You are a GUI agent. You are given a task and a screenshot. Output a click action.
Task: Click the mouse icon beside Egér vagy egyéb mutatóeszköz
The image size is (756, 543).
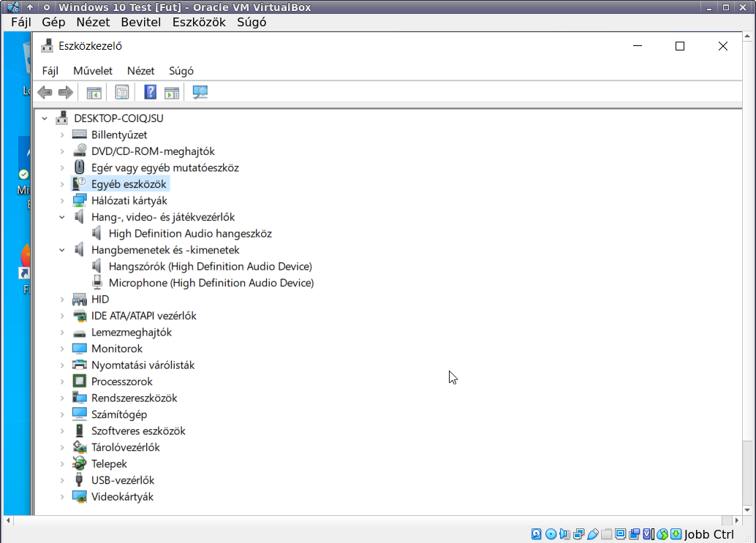[80, 167]
